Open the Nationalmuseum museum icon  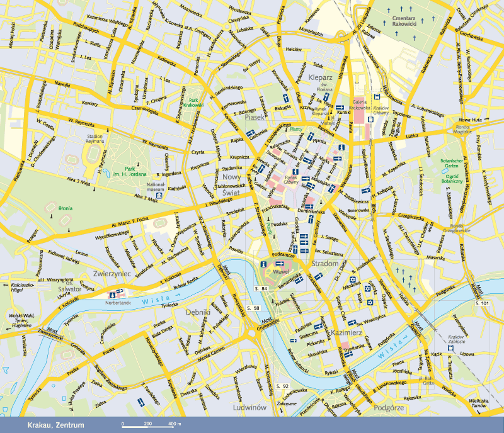[x=159, y=195]
